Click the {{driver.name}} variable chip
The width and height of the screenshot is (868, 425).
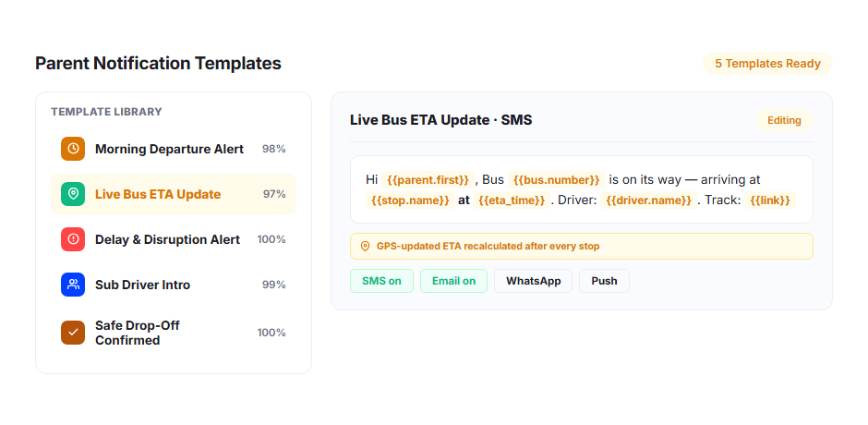pyautogui.click(x=649, y=200)
